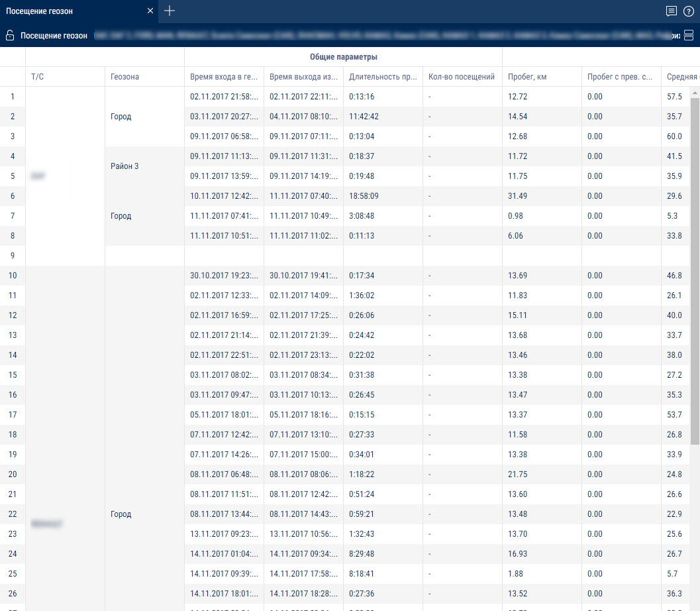Click average speed 53.7 cell

[x=674, y=414]
